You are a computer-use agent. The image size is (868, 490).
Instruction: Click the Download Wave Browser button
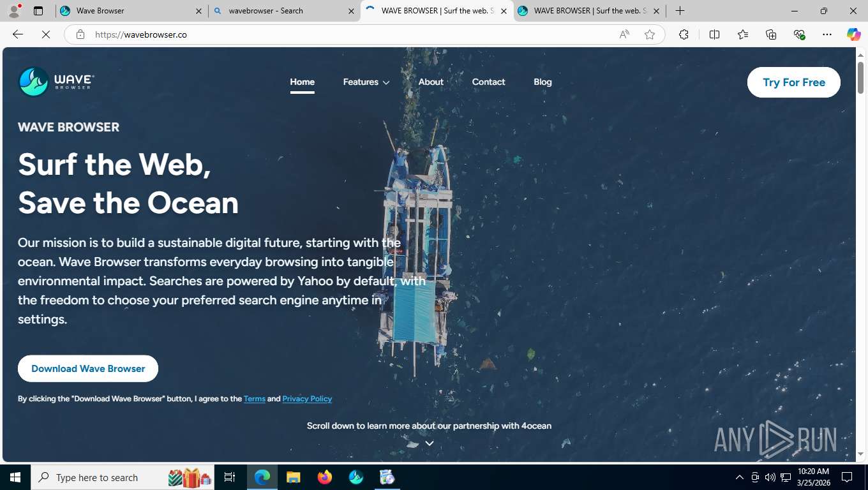(88, 368)
